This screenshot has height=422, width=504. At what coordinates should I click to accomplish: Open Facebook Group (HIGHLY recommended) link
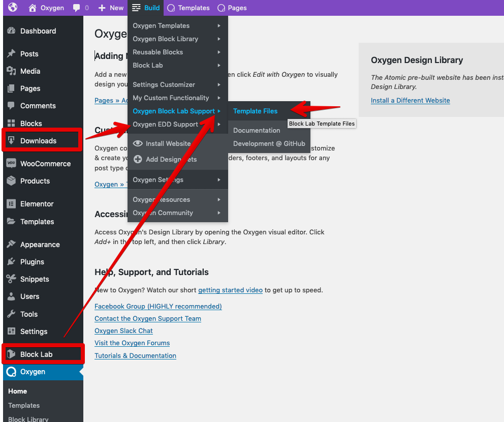[x=158, y=306]
